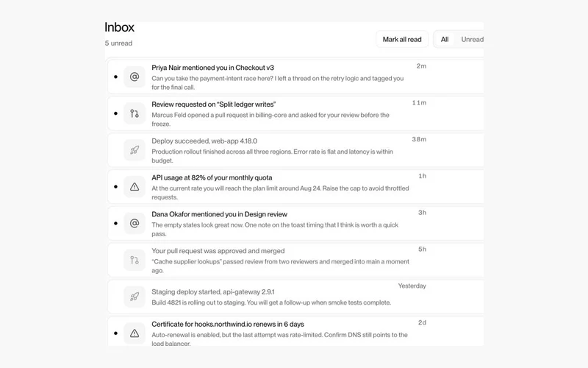588x368 pixels.
Task: Click the unread dot on Dana Okafor notification
Action: pyautogui.click(x=115, y=224)
